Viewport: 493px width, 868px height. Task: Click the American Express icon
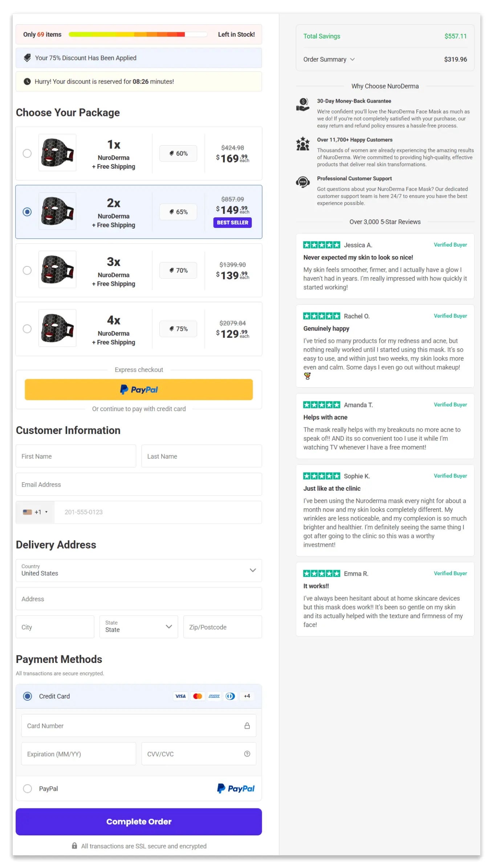click(214, 696)
